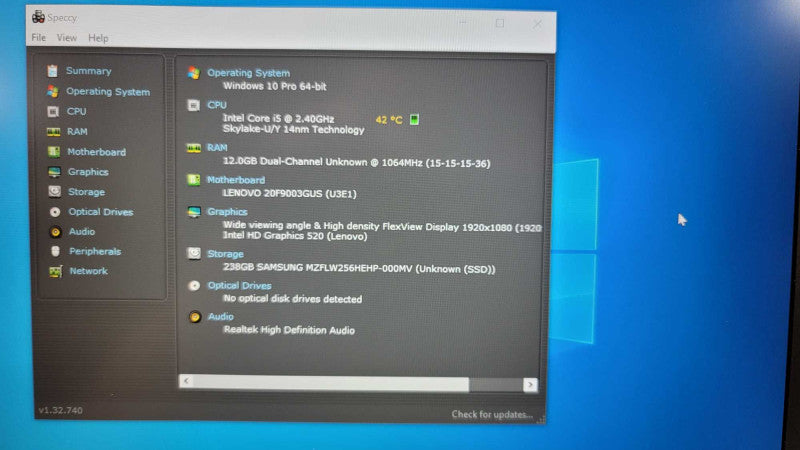Click the horizontal scrollbar left arrow
The image size is (800, 450).
(186, 381)
